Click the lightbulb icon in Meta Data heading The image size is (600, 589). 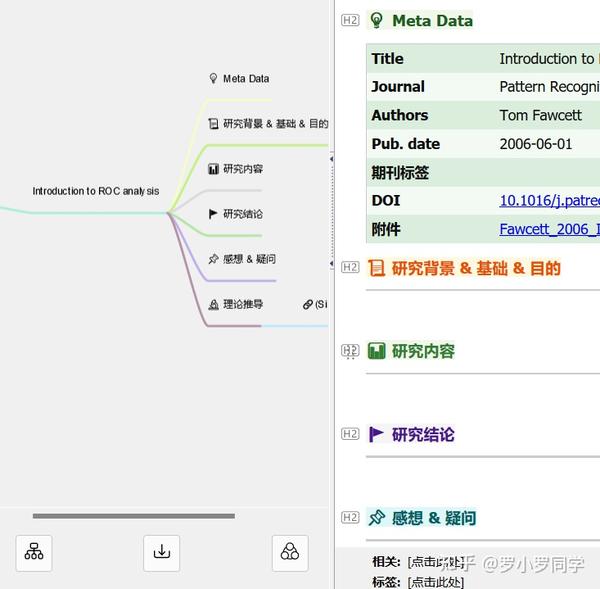(377, 20)
